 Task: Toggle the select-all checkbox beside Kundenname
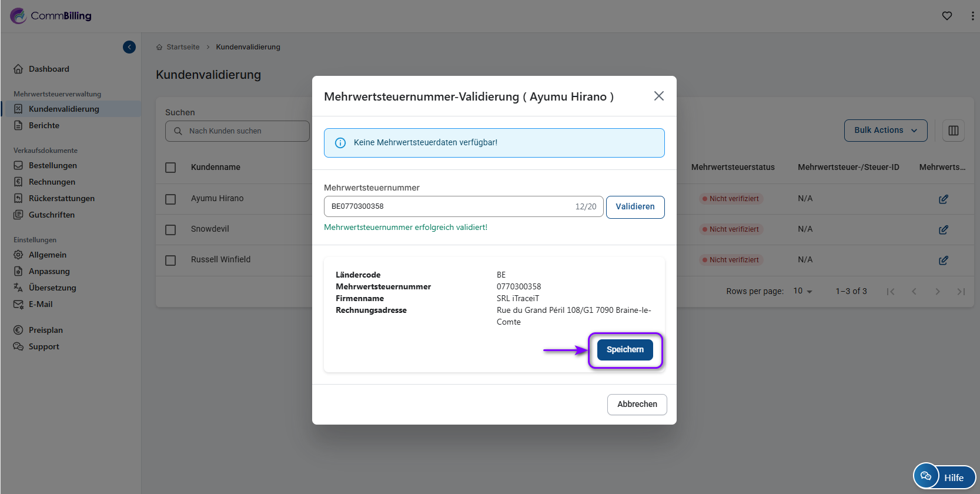coord(170,168)
